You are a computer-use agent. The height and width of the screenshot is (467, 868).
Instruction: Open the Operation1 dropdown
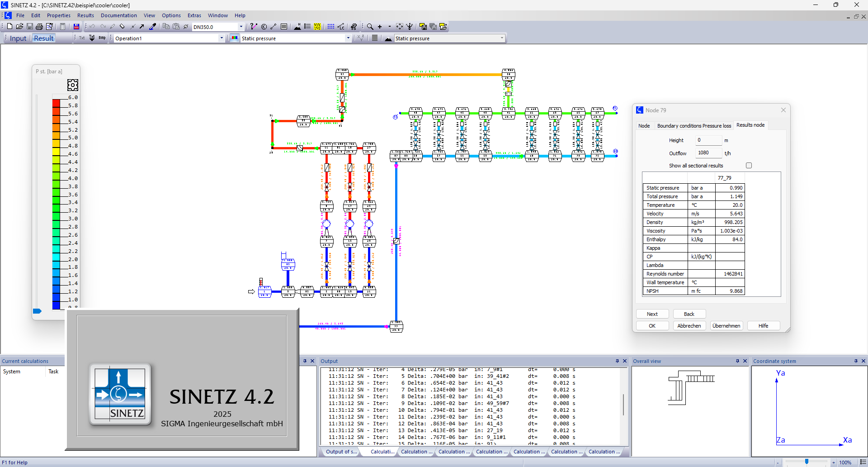pos(222,38)
